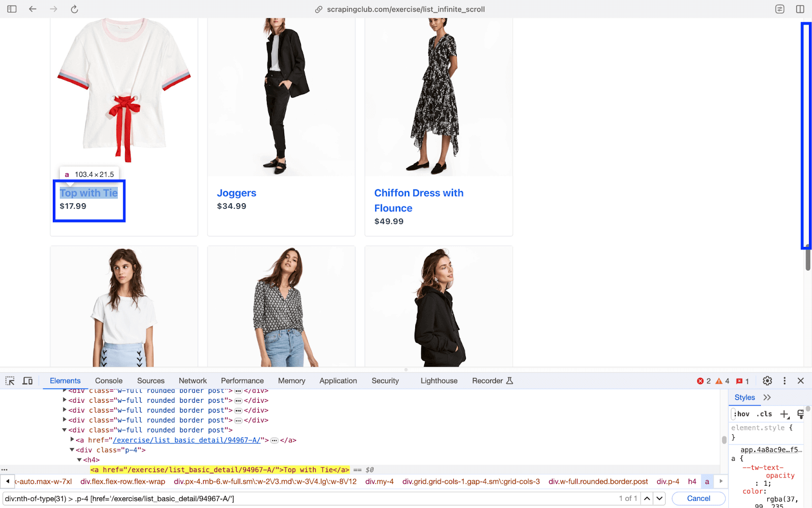This screenshot has height=508, width=812.
Task: Open the Console tab
Action: 109,380
